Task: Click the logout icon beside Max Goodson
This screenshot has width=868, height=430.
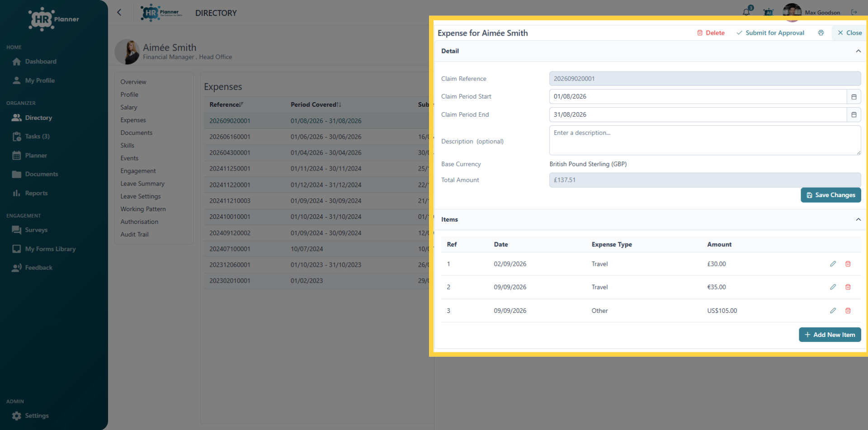Action: 854,12
